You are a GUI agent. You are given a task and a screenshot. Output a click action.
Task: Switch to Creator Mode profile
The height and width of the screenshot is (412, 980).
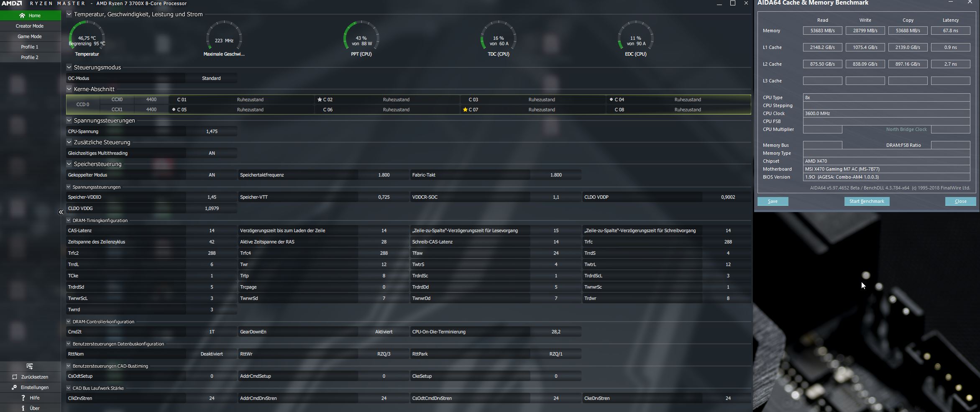[x=30, y=26]
